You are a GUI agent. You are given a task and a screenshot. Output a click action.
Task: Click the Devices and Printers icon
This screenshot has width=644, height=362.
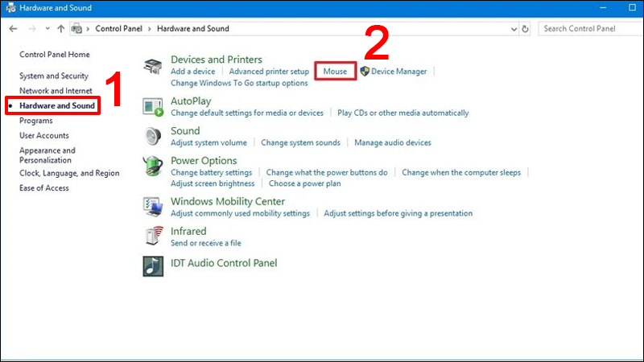(x=153, y=67)
